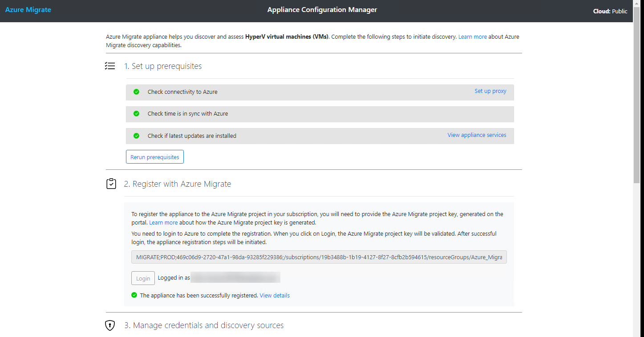Screen dimensions: 644x337
Task: Click the 'Logged in as' text
Action: [x=174, y=278]
